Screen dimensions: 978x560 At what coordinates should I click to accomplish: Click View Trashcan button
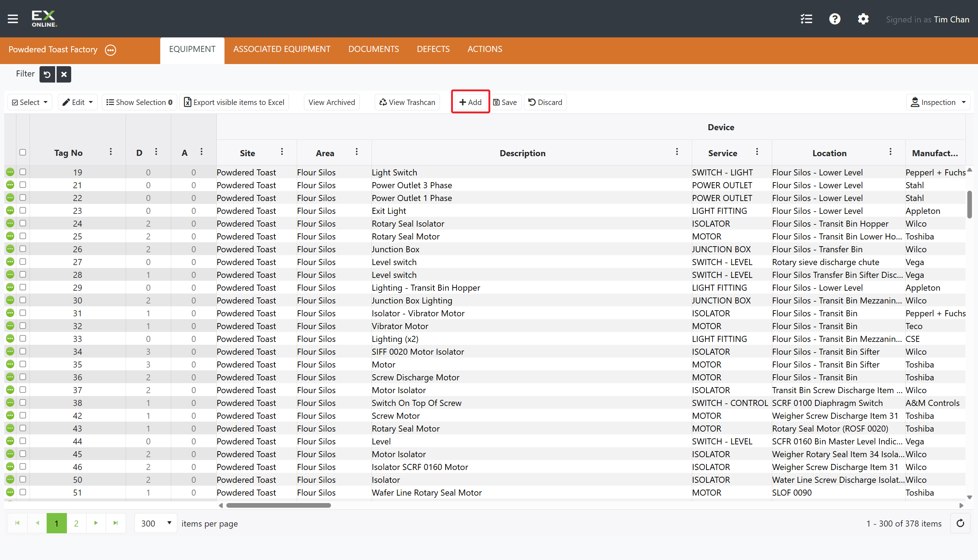tap(407, 102)
